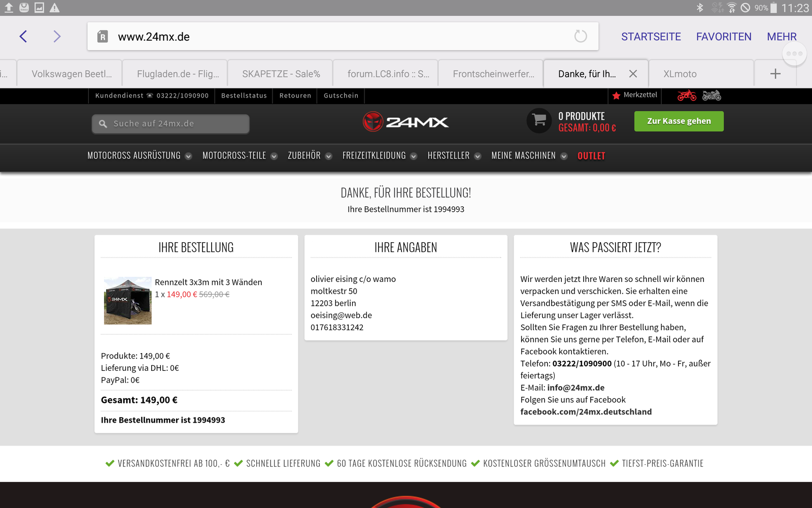812x508 pixels.
Task: Select the grey street bike icon
Action: (x=712, y=96)
